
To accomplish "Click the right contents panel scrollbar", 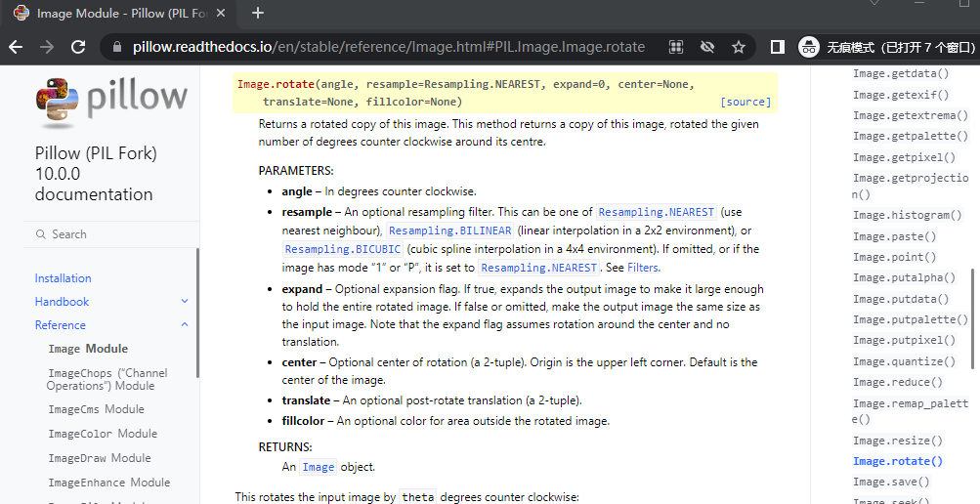I will point(972,318).
